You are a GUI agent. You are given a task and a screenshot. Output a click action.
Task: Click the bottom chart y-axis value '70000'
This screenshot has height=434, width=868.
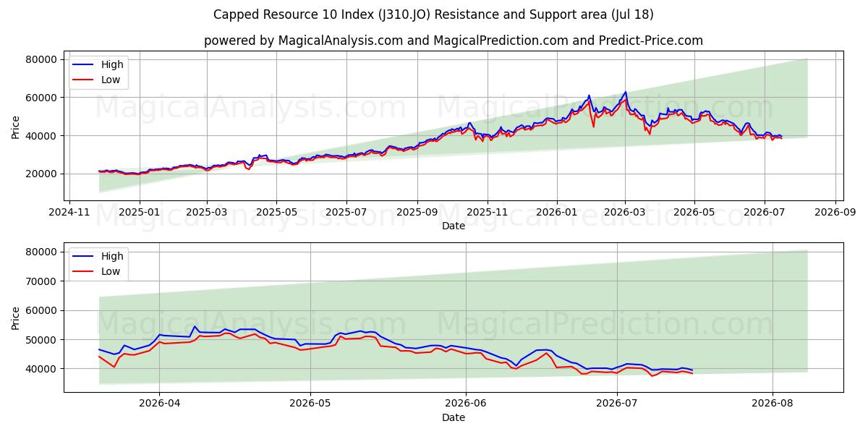[42, 281]
